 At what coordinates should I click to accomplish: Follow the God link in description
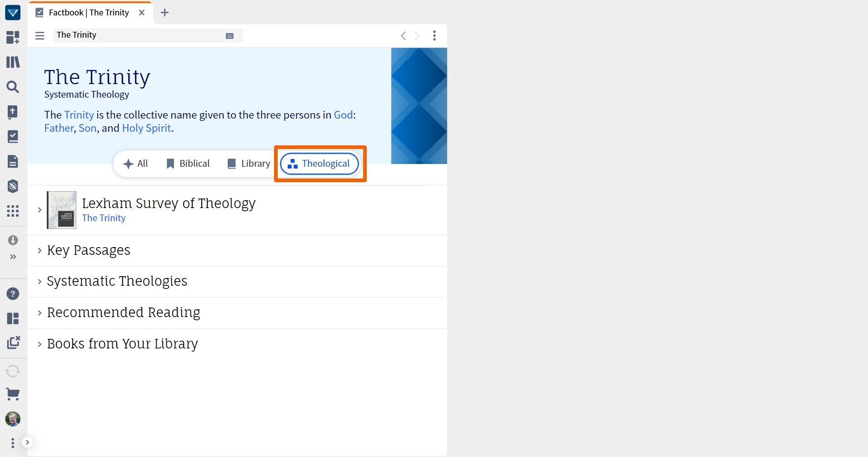click(344, 115)
